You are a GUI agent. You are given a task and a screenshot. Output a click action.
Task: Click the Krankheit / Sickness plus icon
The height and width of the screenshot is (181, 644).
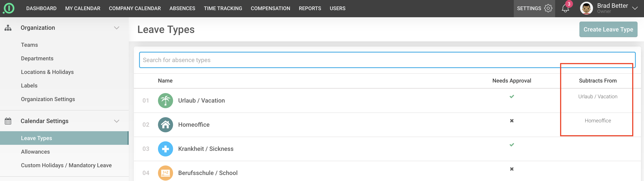pos(165,149)
